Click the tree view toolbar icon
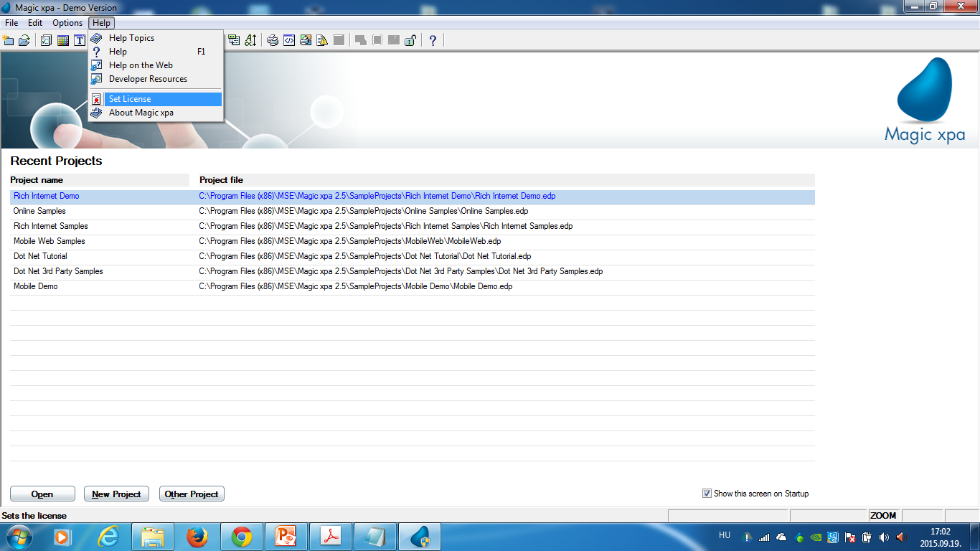The height and width of the screenshot is (551, 980). 234,40
